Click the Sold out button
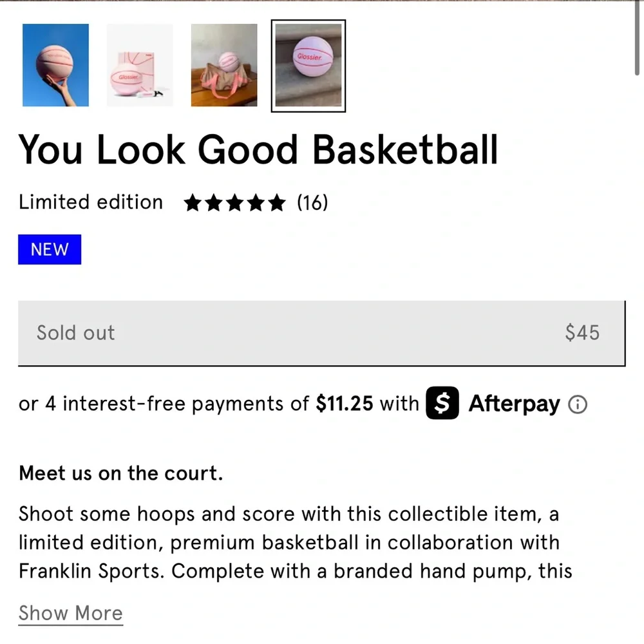The height and width of the screenshot is (644, 644). click(322, 333)
